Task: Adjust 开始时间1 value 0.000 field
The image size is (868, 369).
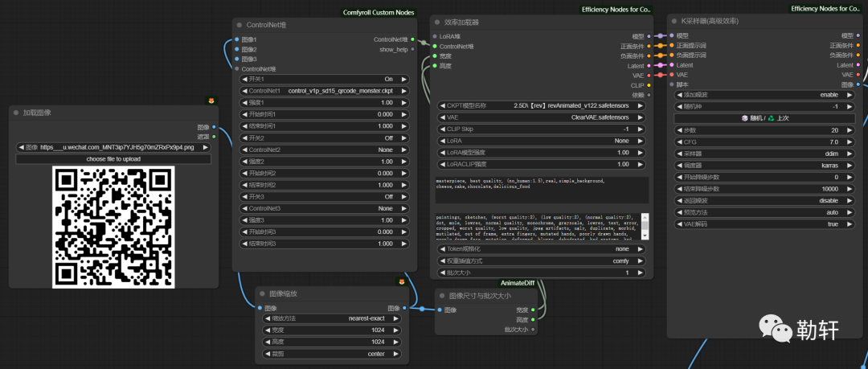Action: 325,114
